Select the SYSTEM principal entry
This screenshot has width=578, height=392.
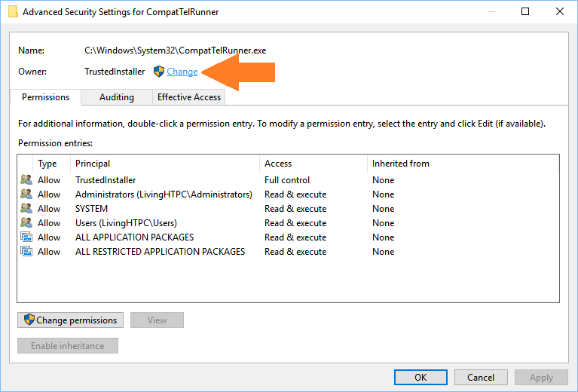[x=91, y=209]
